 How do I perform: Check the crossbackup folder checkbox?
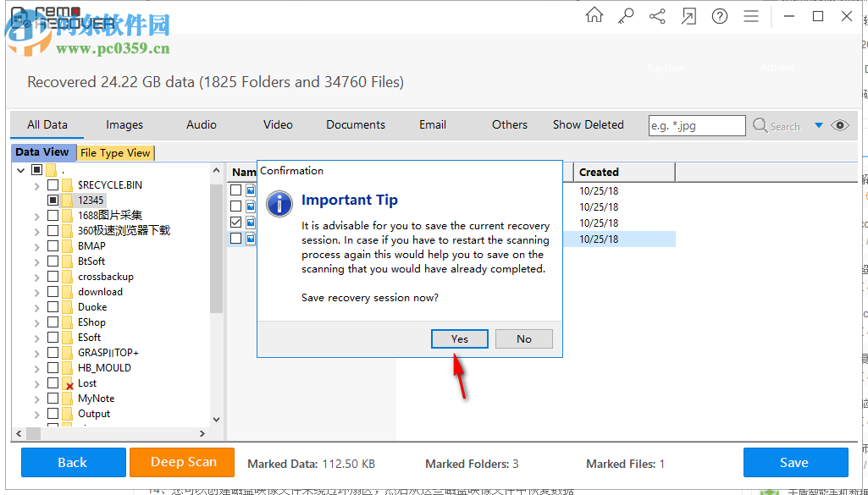click(53, 276)
